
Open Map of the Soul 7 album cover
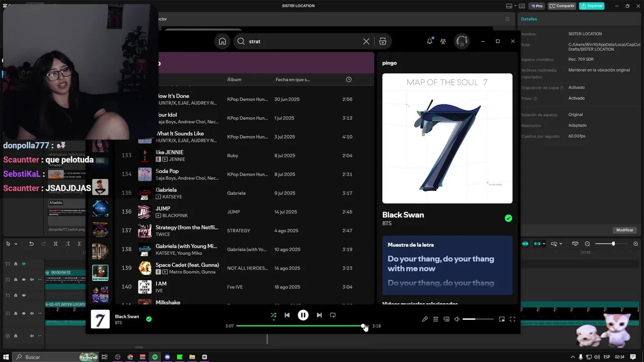447,138
